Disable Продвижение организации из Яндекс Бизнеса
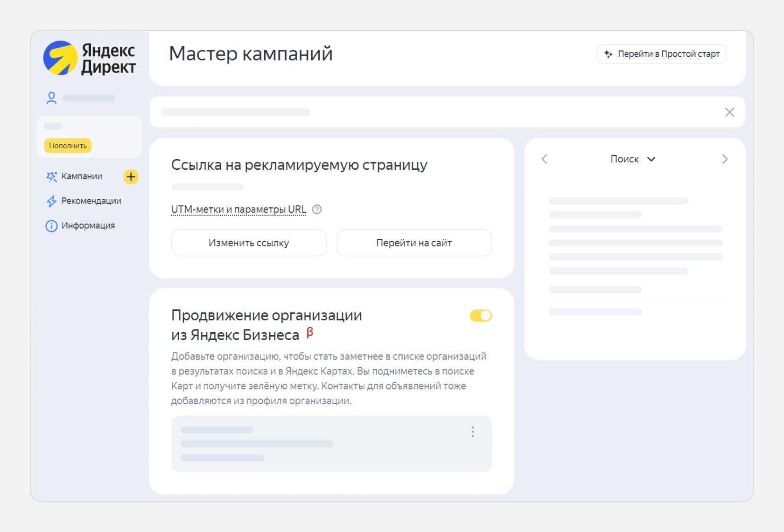 (x=480, y=316)
